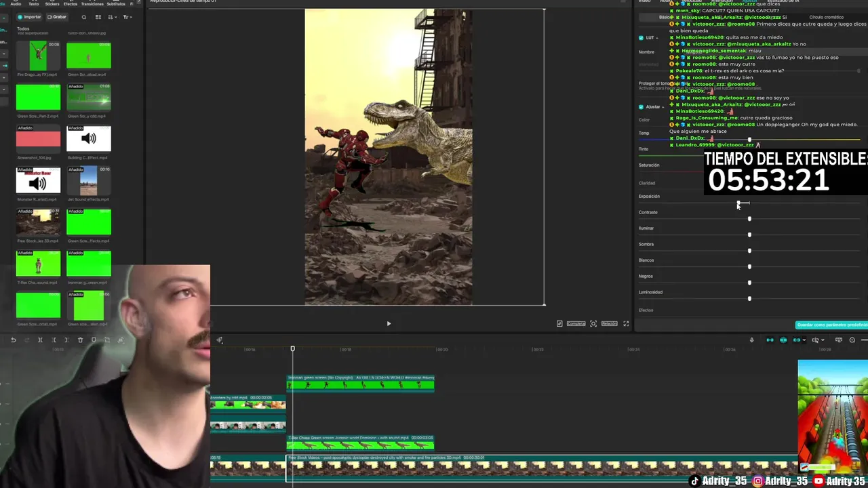Adjust the Temp slider handle
868x488 pixels.
pyautogui.click(x=749, y=140)
